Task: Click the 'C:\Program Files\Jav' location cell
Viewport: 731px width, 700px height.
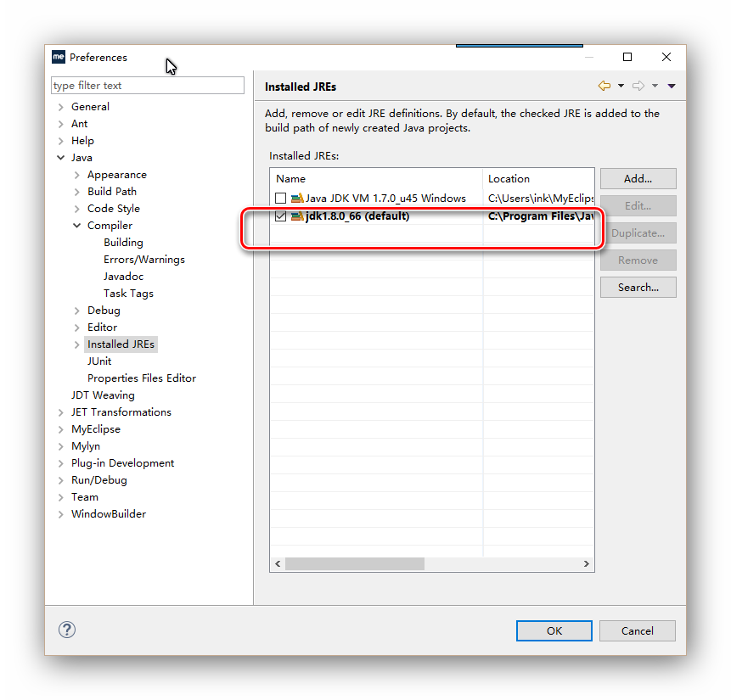Action: click(x=541, y=216)
